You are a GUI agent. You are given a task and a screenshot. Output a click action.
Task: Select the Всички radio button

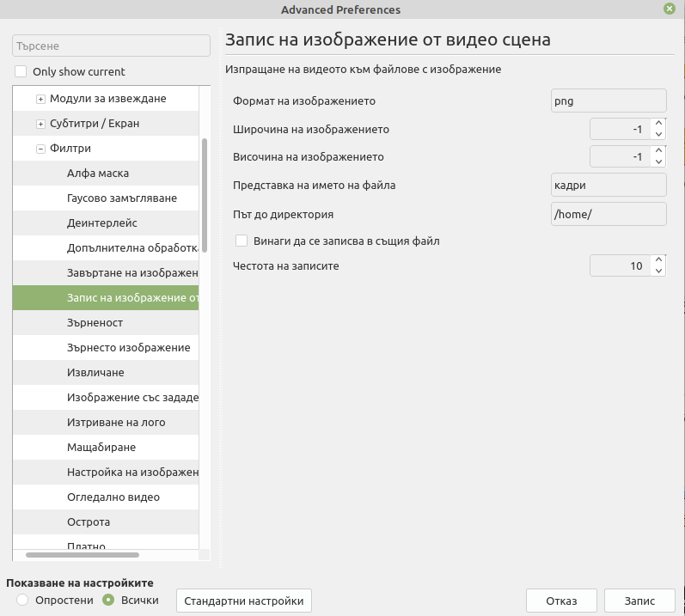108,601
